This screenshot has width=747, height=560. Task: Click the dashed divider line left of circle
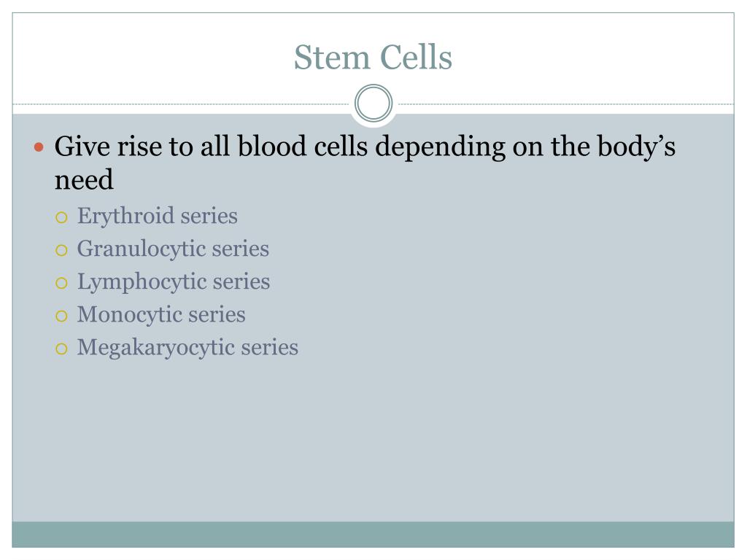[181, 104]
